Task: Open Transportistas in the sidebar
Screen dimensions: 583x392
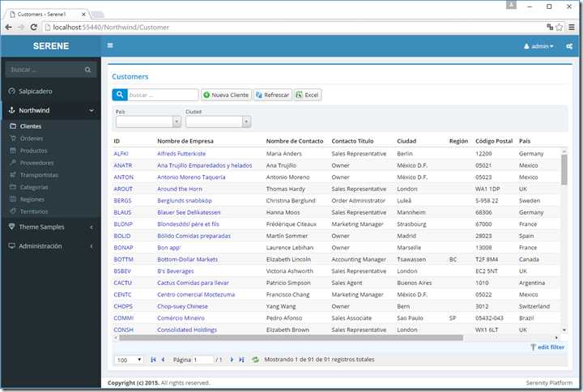Action: click(39, 175)
